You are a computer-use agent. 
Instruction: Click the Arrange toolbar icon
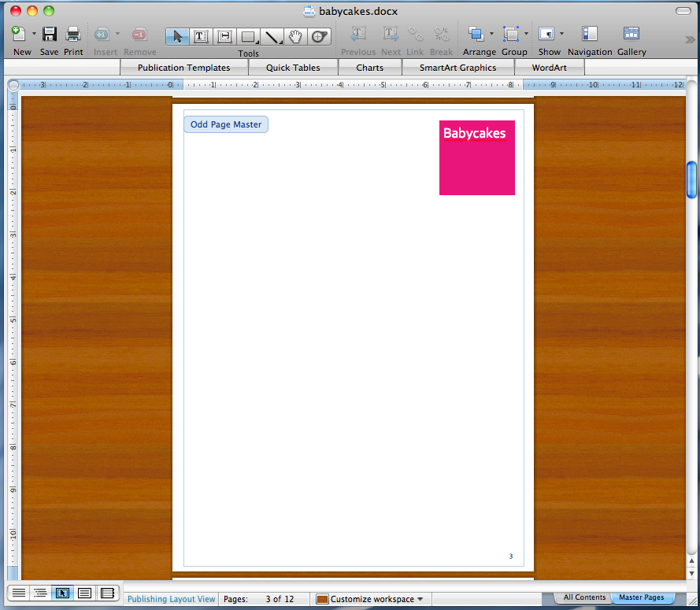476,35
